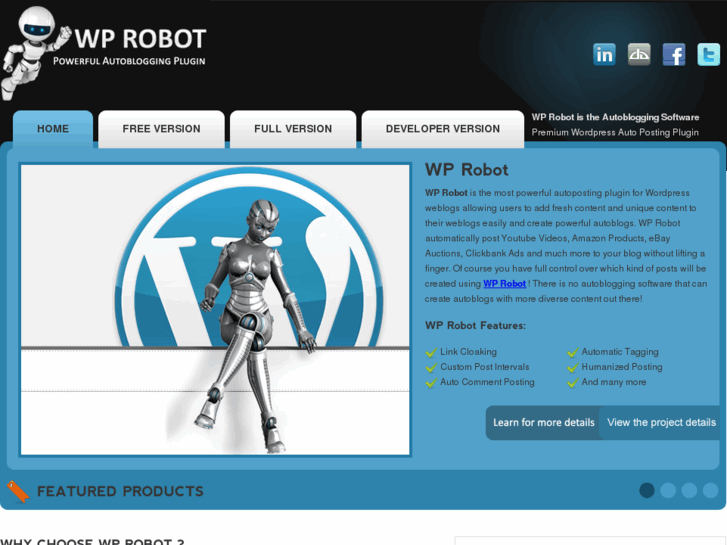Click the Custom Post Intervals feature text
This screenshot has width=727, height=545.
[x=485, y=367]
